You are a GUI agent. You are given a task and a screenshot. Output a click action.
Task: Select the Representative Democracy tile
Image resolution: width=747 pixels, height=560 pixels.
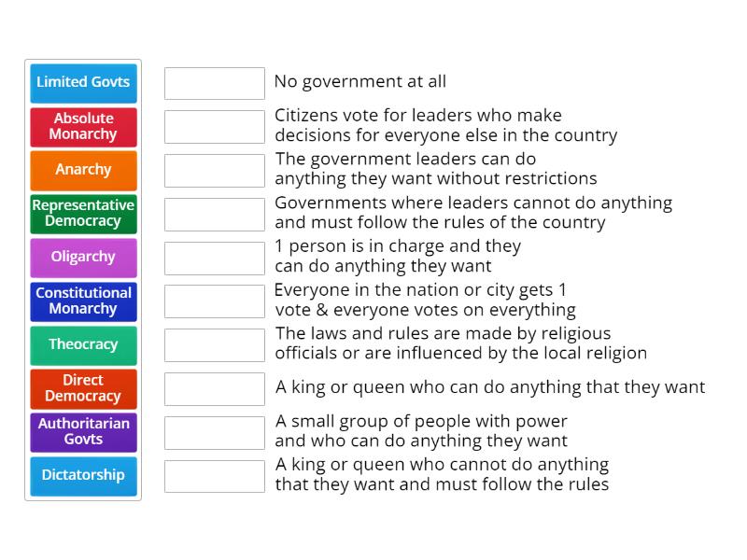82,214
